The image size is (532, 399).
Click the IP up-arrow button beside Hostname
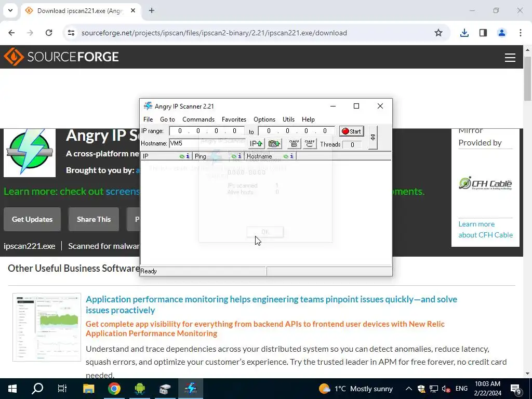coord(256,143)
